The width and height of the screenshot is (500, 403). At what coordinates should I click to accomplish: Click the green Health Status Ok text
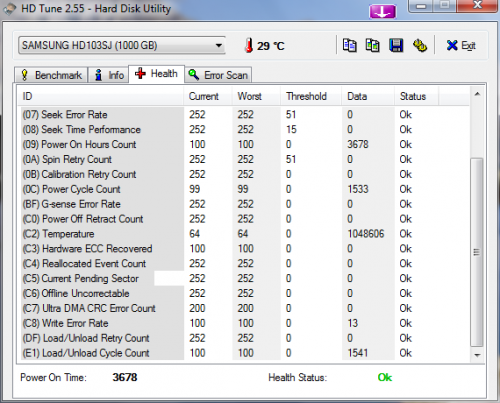(385, 377)
